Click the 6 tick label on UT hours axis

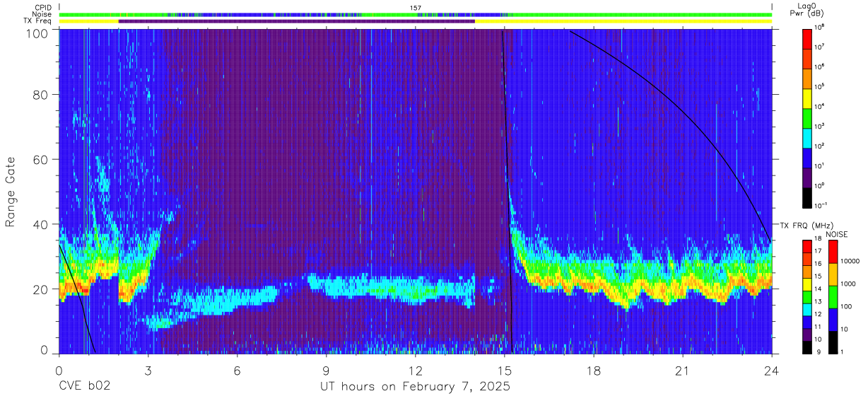pos(237,371)
